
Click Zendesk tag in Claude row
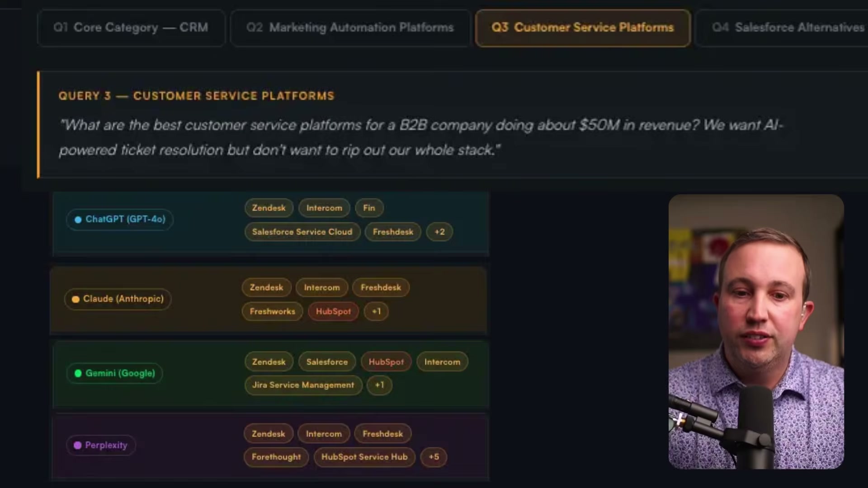[x=267, y=287]
